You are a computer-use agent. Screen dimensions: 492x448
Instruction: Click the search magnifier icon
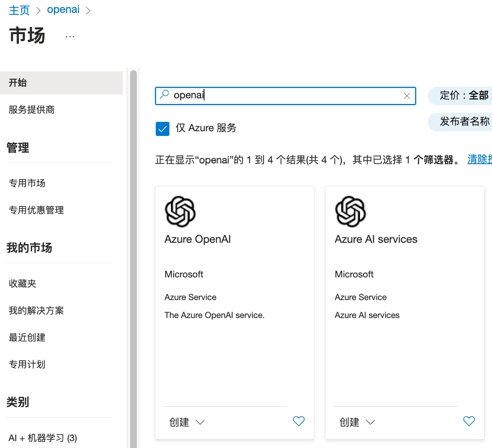pyautogui.click(x=164, y=94)
